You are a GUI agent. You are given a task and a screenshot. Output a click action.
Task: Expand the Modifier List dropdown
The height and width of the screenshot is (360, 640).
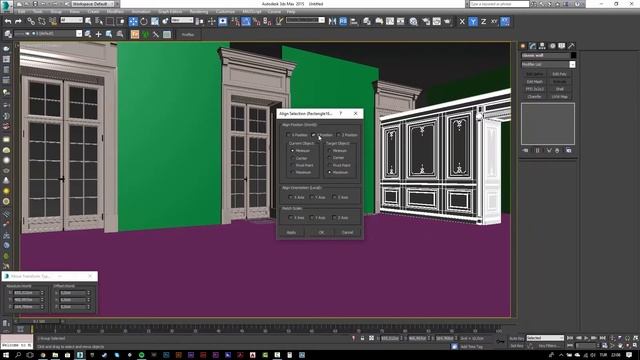pyautogui.click(x=572, y=64)
